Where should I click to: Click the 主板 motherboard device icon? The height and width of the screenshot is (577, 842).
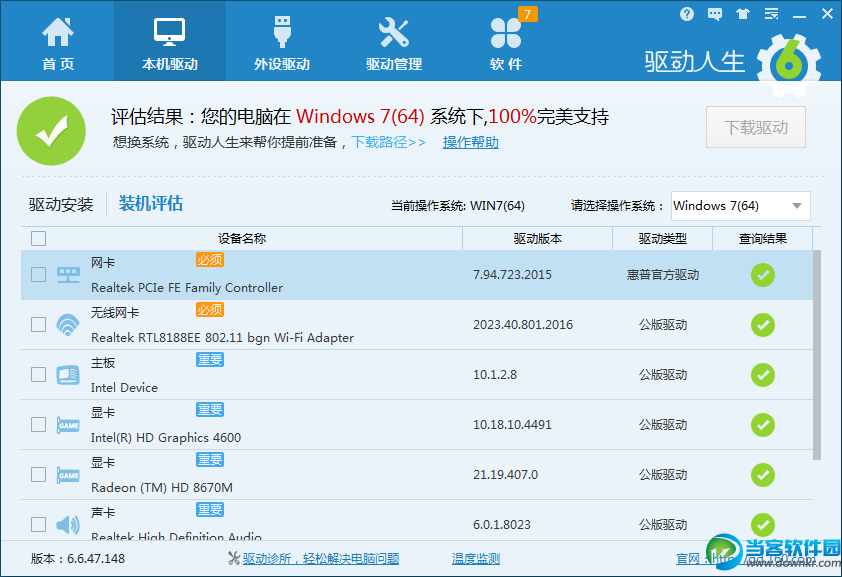click(x=68, y=375)
